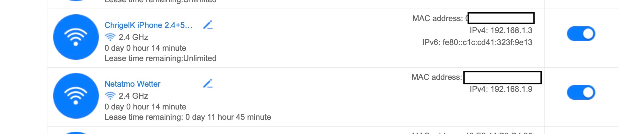This screenshot has width=644, height=134.
Task: Open the ChrigelK iPhone 2.4+5… device link
Action: click(148, 25)
